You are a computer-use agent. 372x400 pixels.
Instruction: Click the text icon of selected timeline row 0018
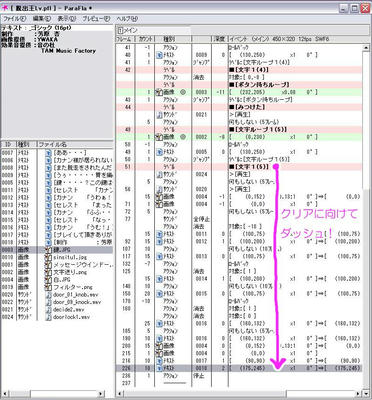[160, 368]
